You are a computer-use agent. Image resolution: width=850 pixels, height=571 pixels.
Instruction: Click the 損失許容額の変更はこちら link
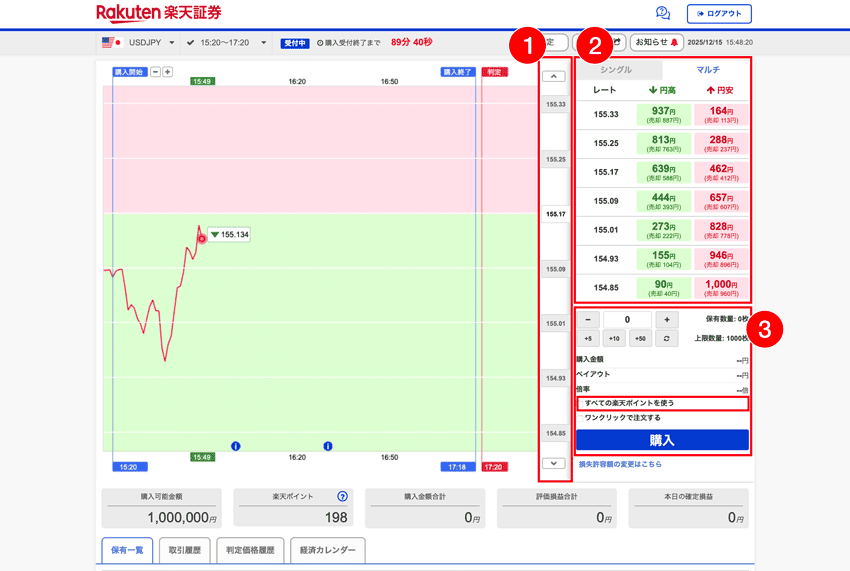(x=620, y=464)
